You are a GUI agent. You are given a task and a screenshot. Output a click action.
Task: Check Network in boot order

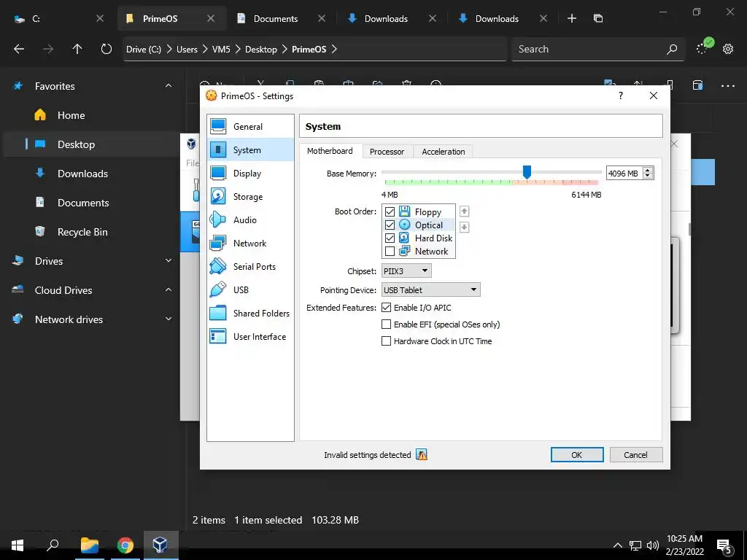tap(390, 251)
